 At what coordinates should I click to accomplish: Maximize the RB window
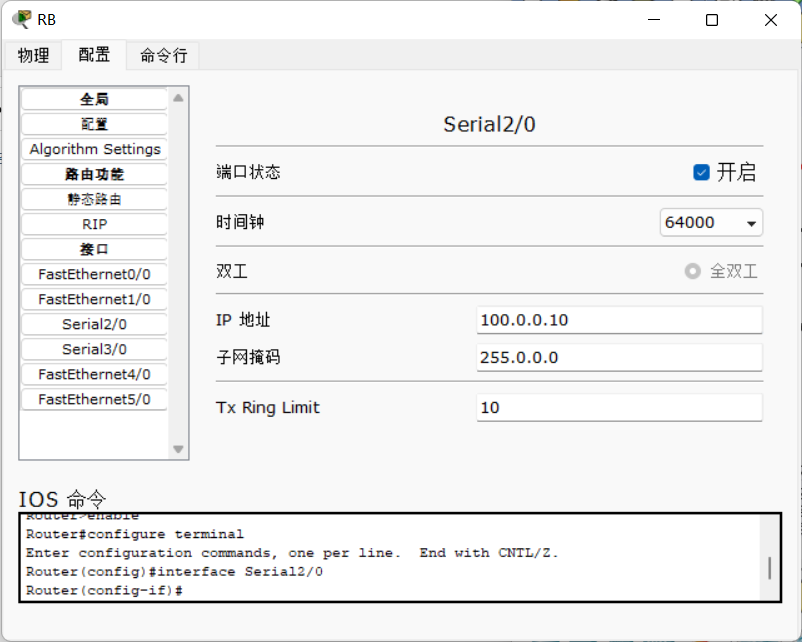tap(712, 20)
